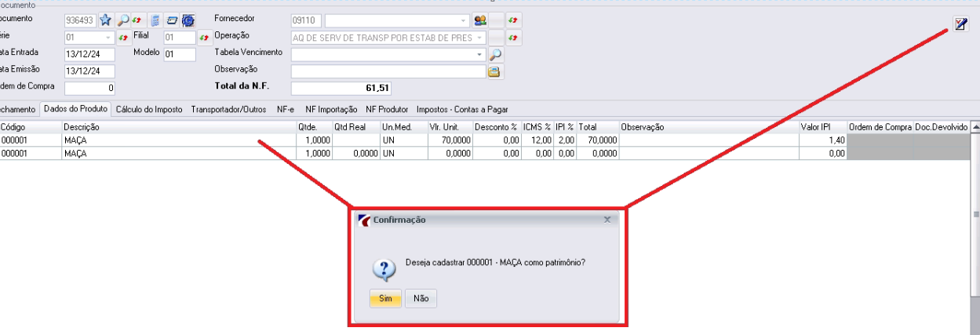Viewport: 980px width, 335px height.
Task: Select second row MAÇA description cell
Action: (179, 153)
